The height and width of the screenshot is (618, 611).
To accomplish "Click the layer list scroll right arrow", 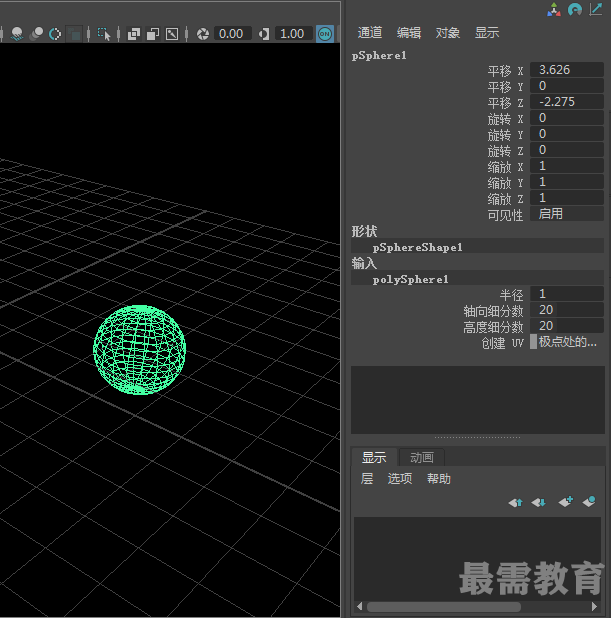I will (594, 606).
